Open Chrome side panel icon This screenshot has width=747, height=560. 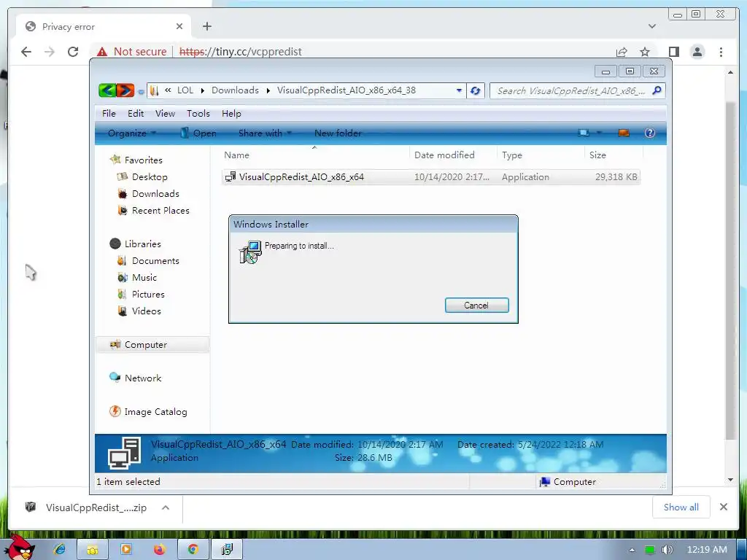[673, 52]
